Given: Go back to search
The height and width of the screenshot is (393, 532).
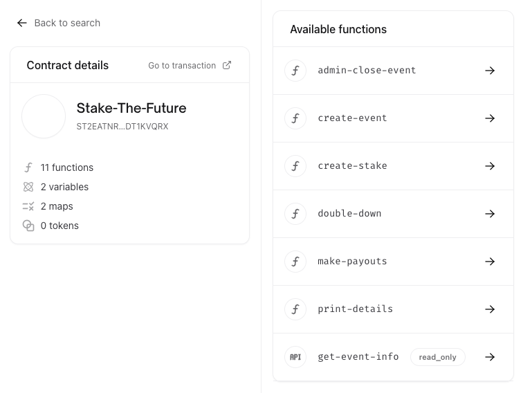Looking at the screenshot, I should 66,23.
